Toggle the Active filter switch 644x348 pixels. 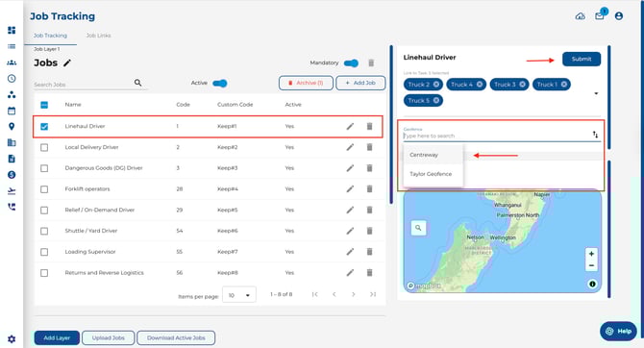pos(220,84)
